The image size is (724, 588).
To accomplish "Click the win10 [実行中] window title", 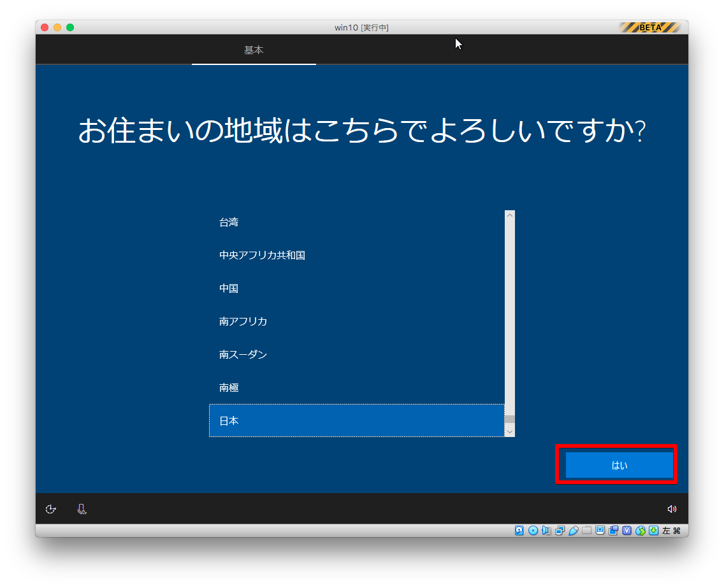I will click(361, 27).
